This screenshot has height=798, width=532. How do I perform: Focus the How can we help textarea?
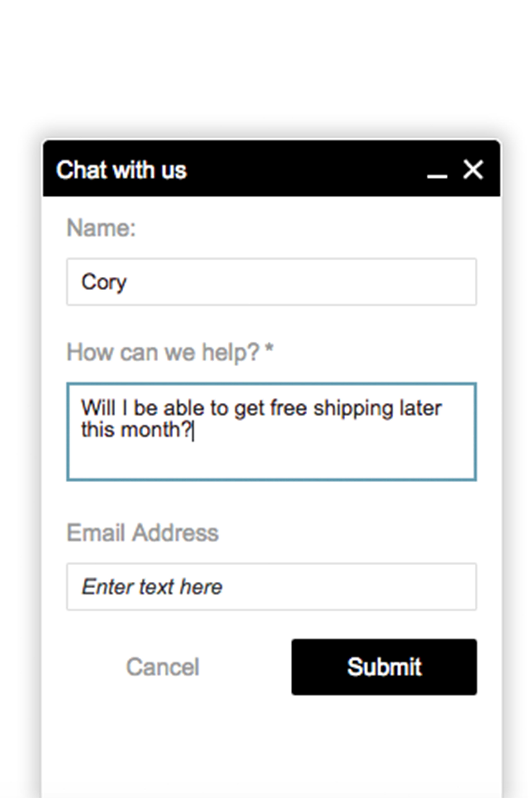point(271,432)
